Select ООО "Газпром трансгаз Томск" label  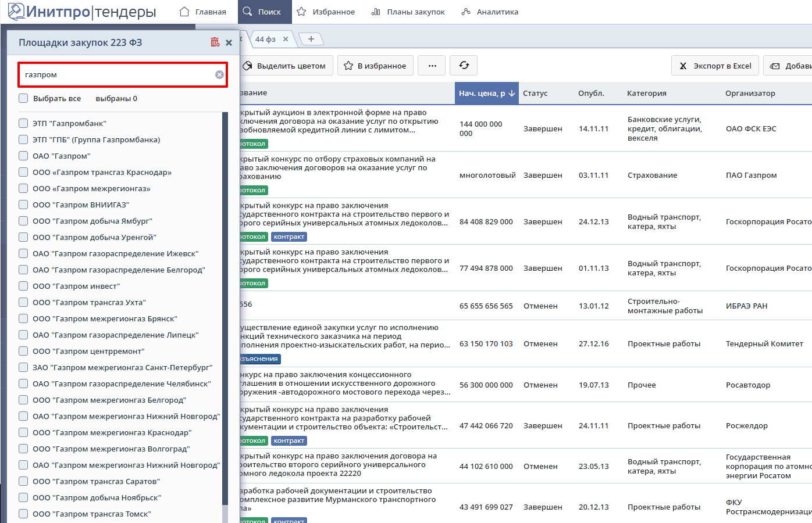point(92,514)
